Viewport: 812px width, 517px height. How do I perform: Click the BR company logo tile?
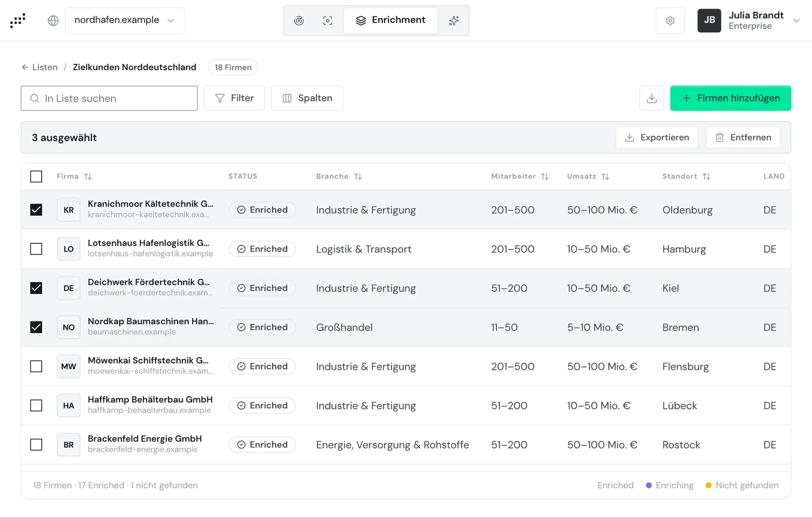(69, 444)
